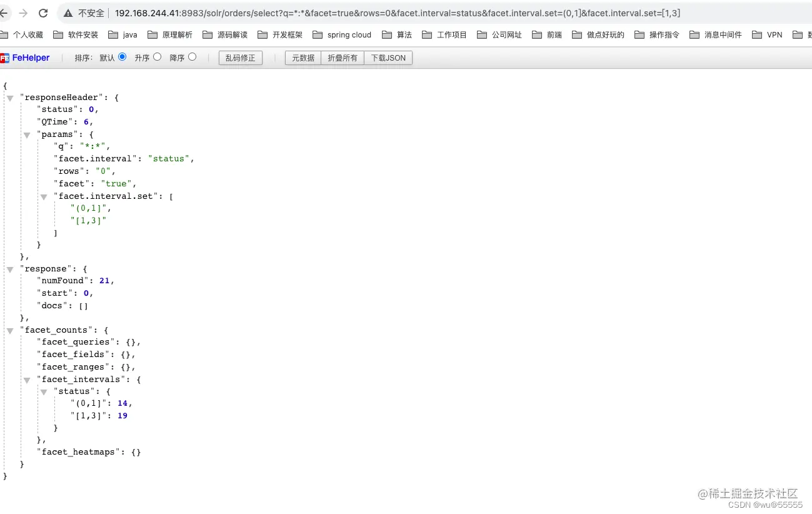Collapse the facet.interval.set array
This screenshot has width=812, height=514.
(44, 196)
